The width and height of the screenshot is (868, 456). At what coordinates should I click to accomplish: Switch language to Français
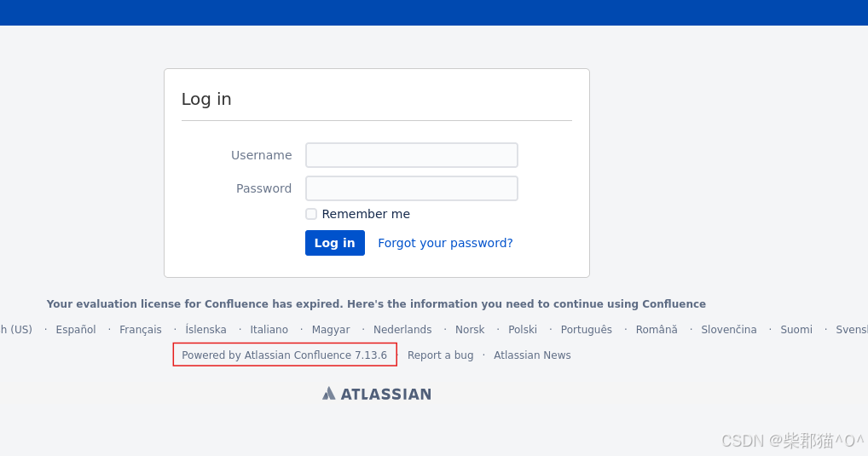[141, 329]
